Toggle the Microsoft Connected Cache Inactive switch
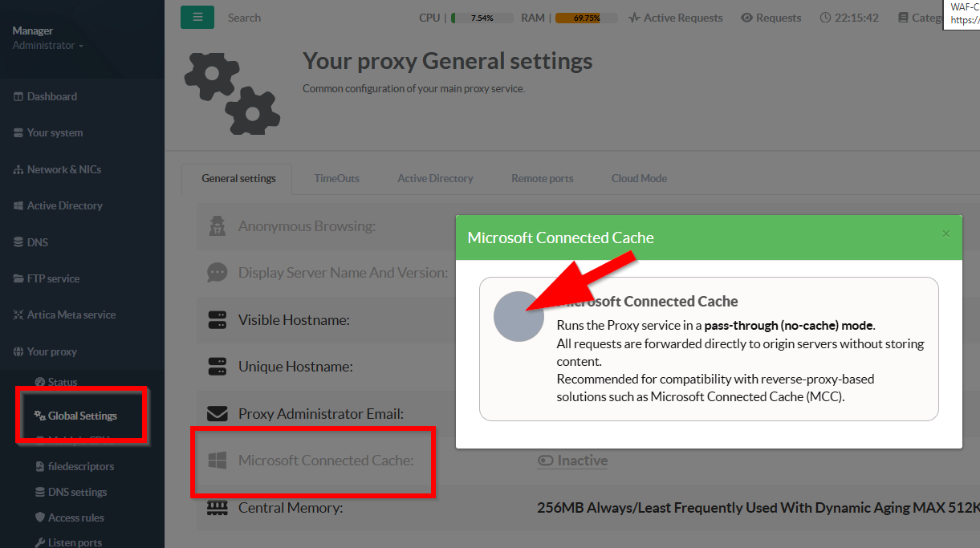The image size is (980, 548). pyautogui.click(x=572, y=461)
